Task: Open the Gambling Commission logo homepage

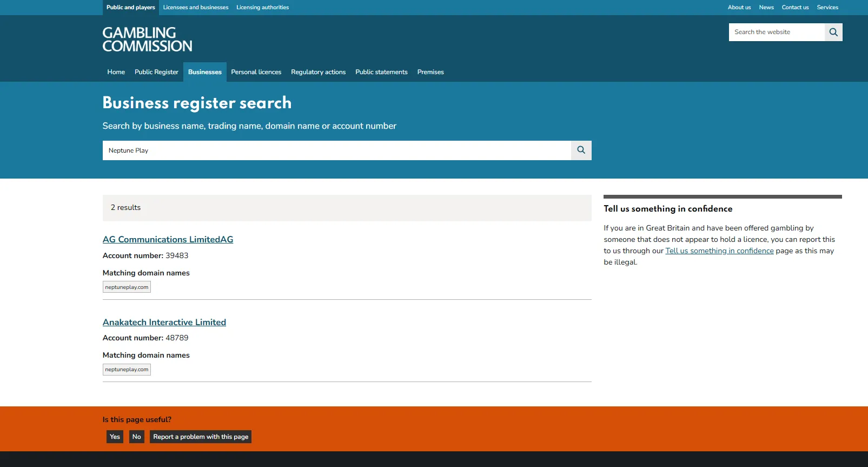Action: 147,40
